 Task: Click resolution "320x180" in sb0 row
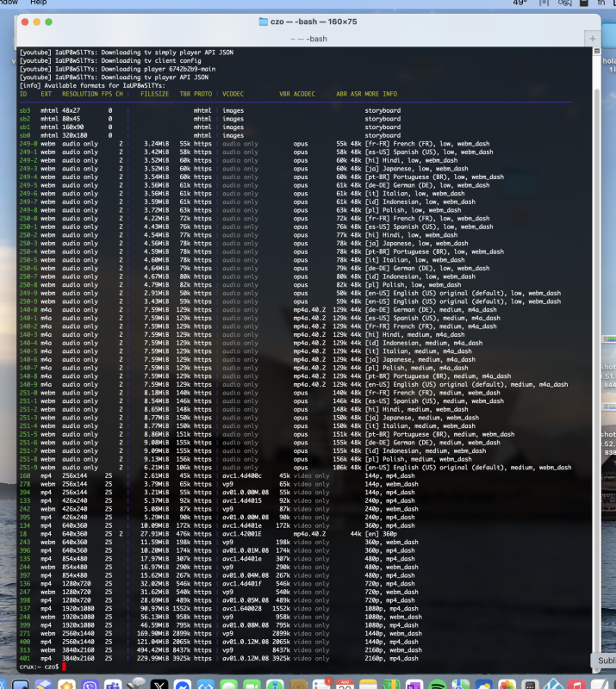click(x=74, y=136)
